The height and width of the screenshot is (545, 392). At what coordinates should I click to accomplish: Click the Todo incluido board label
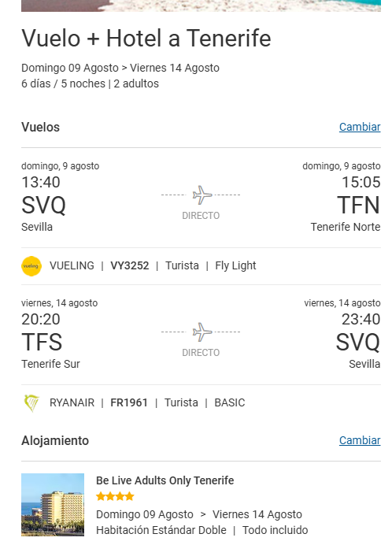click(x=275, y=530)
